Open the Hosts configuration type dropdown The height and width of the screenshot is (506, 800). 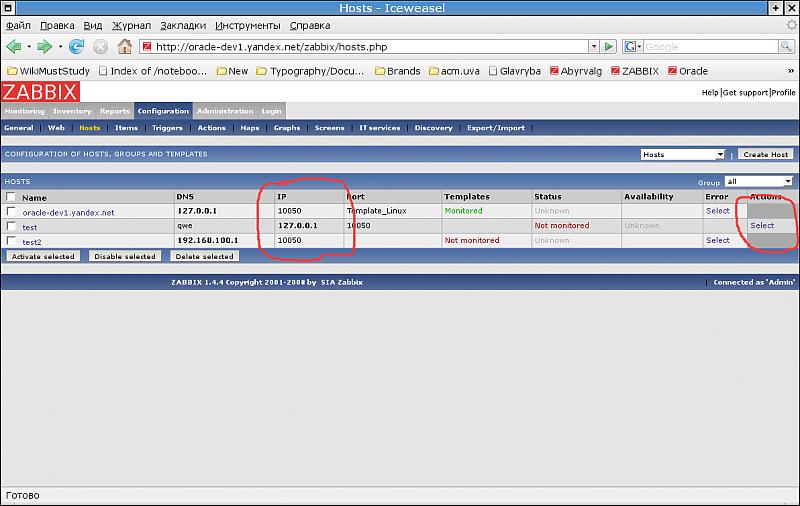[x=683, y=154]
